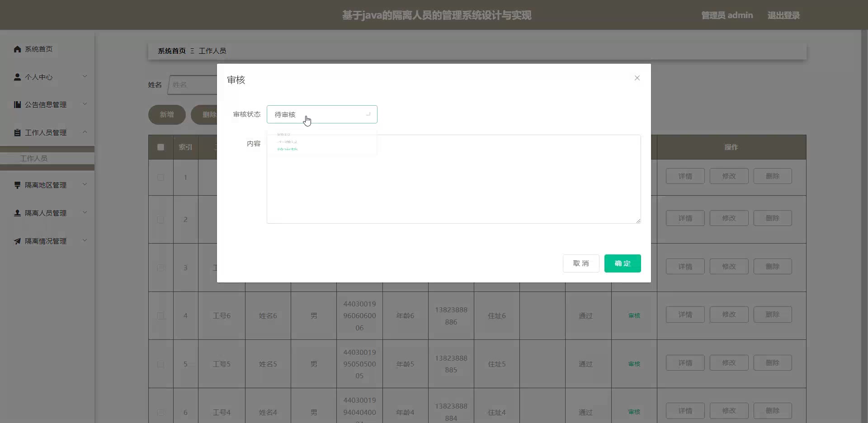Click the 公告信息管理 sidebar icon
The image size is (868, 423).
(17, 104)
